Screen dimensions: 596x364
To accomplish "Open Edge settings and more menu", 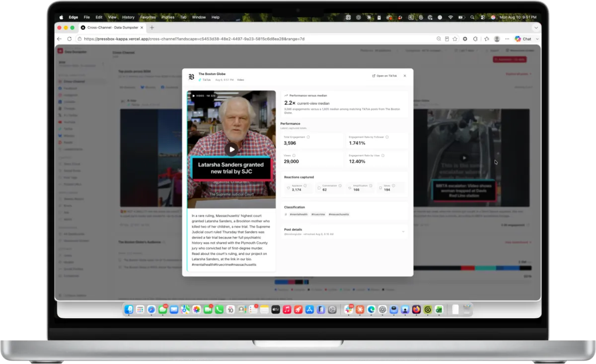I will point(507,39).
